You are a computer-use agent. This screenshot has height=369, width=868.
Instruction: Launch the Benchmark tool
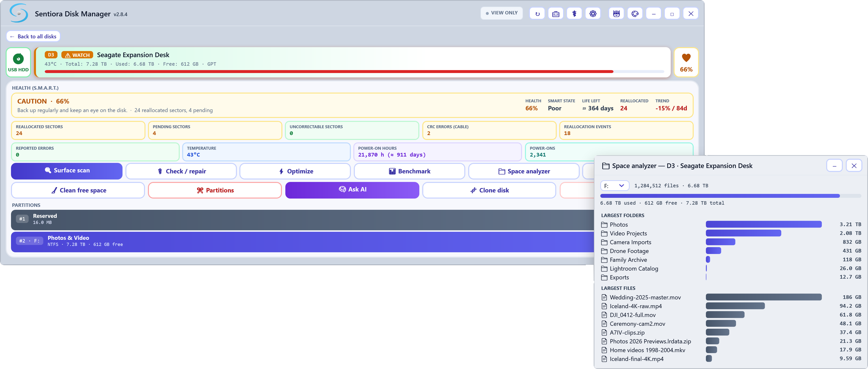click(x=409, y=171)
